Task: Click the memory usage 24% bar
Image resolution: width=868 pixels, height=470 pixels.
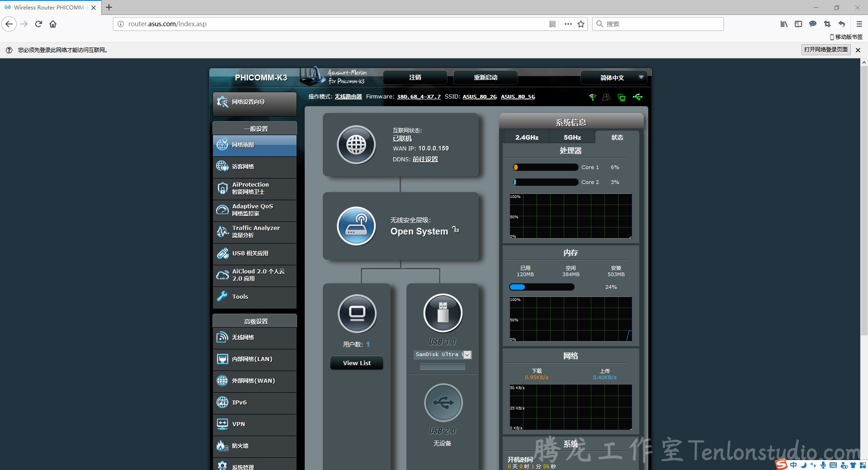Action: click(542, 287)
